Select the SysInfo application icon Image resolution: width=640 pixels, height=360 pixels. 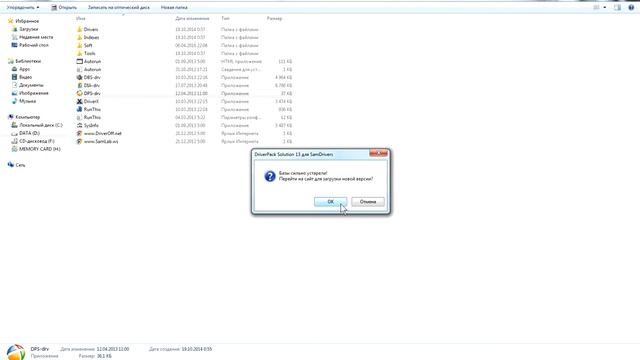click(x=80, y=125)
